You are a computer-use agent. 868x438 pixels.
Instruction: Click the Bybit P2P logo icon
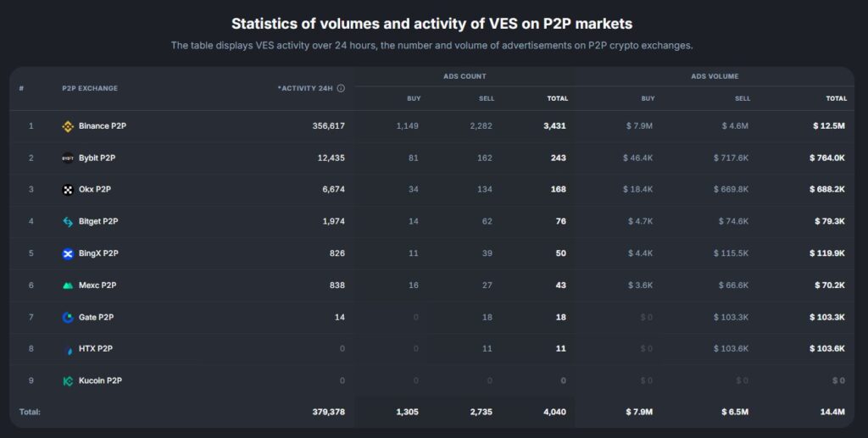coord(68,158)
